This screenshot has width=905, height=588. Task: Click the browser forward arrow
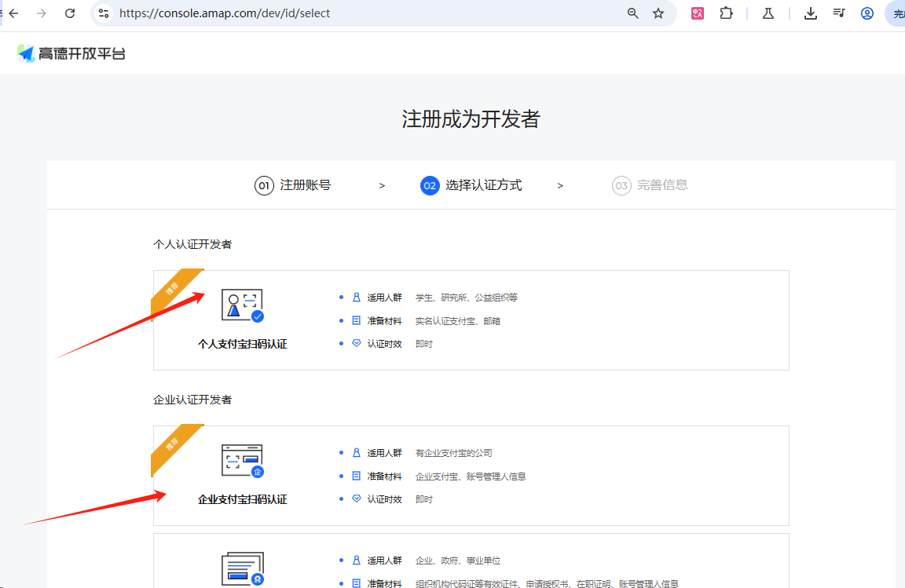coord(42,13)
